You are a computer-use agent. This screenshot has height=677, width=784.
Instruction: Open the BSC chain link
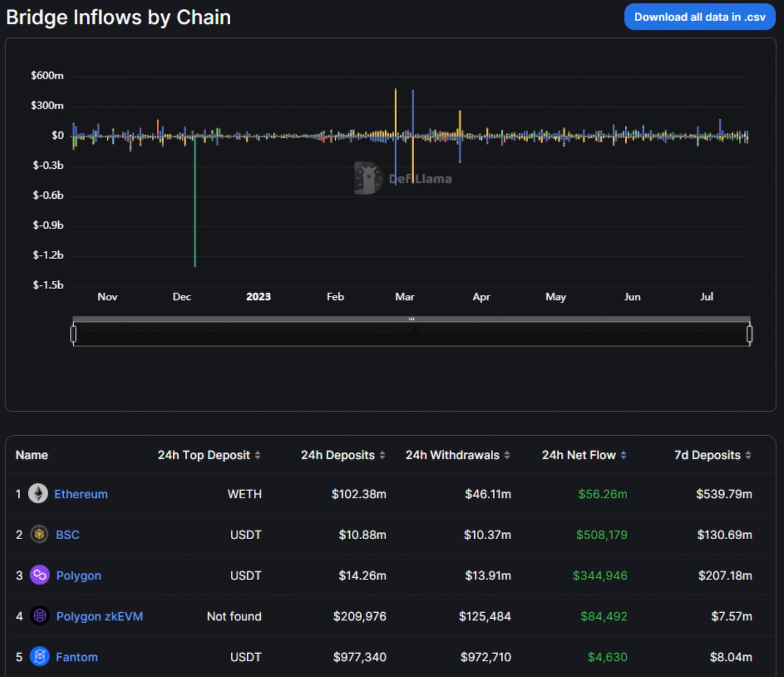click(68, 535)
